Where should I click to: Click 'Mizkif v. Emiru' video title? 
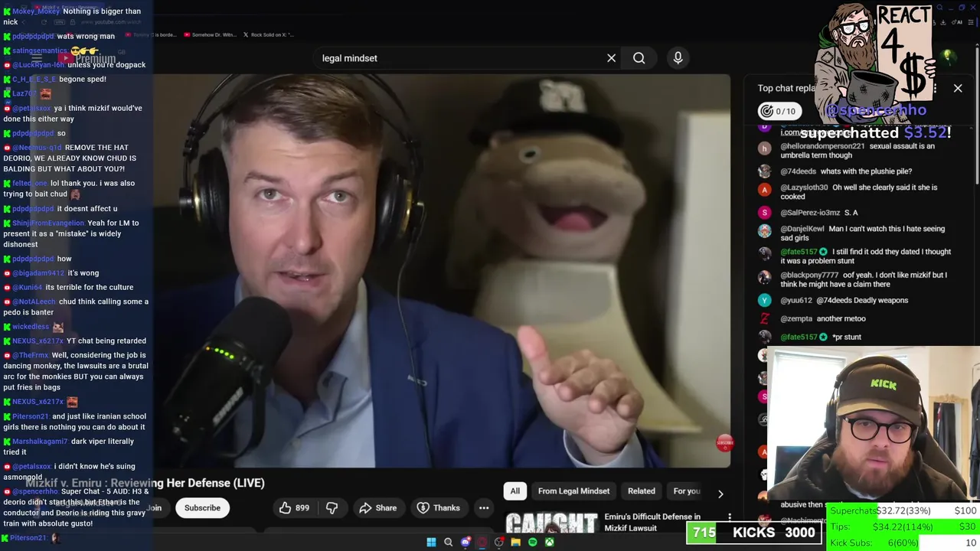(x=145, y=483)
